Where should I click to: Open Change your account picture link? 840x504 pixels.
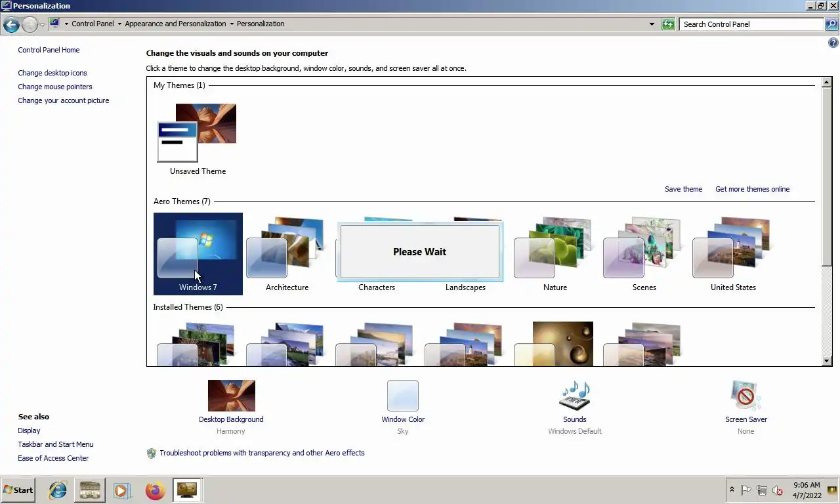coord(64,100)
